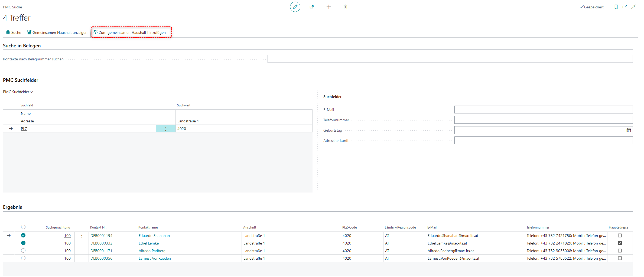Open Eduardo Shanahan contact name link
The image size is (644, 277).
tap(154, 236)
